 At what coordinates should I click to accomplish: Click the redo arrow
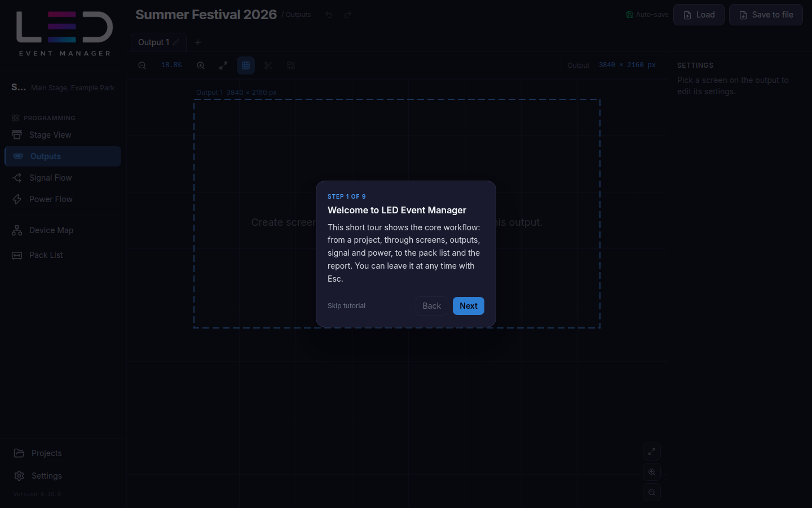348,15
